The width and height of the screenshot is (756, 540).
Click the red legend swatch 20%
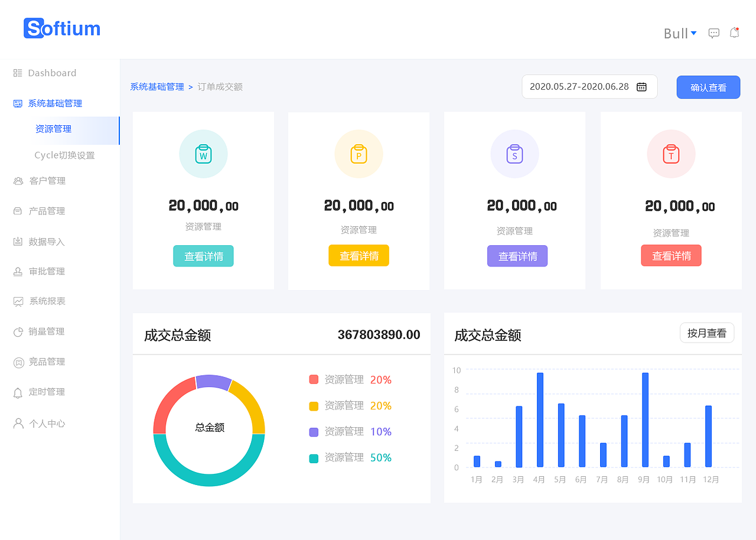tap(314, 379)
